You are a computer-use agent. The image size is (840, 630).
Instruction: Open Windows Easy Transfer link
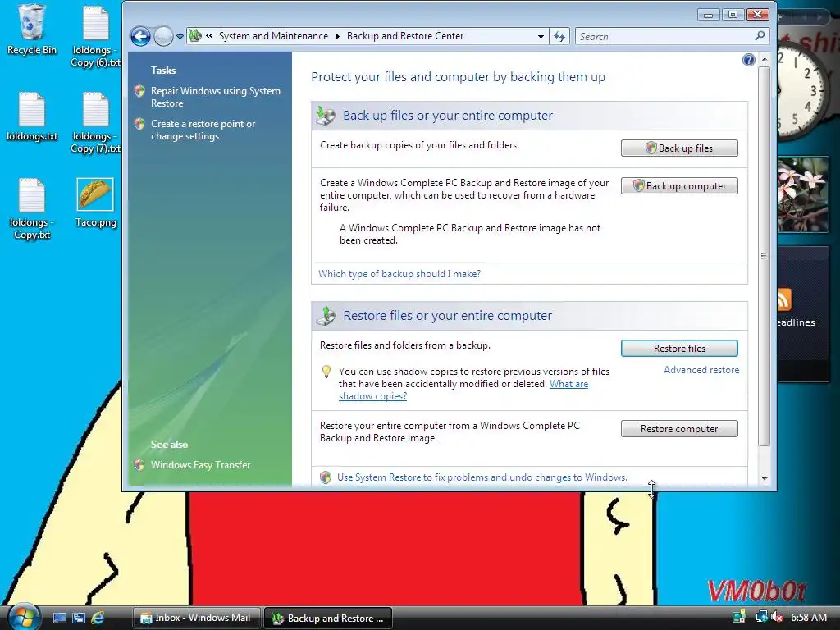(200, 465)
